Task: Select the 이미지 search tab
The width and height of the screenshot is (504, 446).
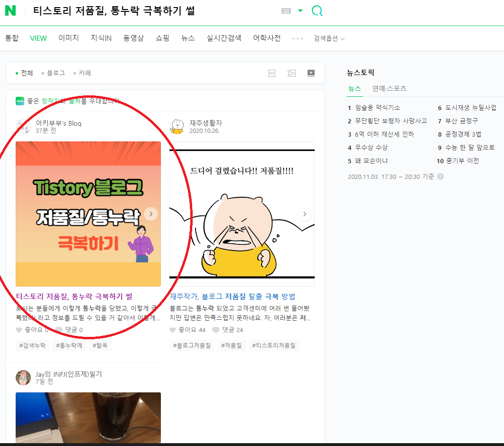Action: [x=68, y=38]
